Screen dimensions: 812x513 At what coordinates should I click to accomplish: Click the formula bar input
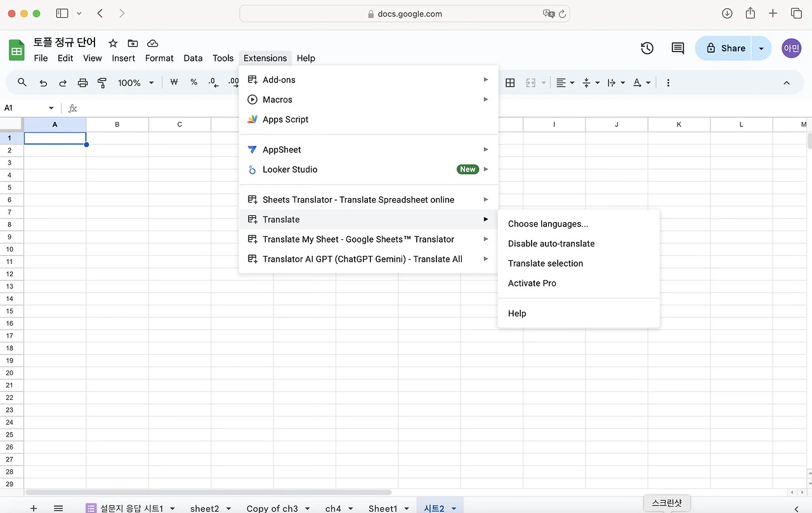coord(444,108)
